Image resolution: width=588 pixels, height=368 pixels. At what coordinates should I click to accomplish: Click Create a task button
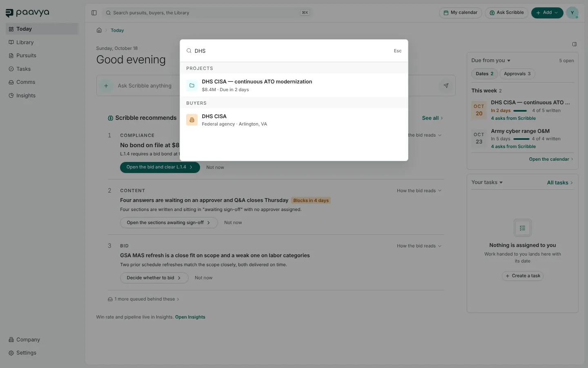tap(523, 276)
